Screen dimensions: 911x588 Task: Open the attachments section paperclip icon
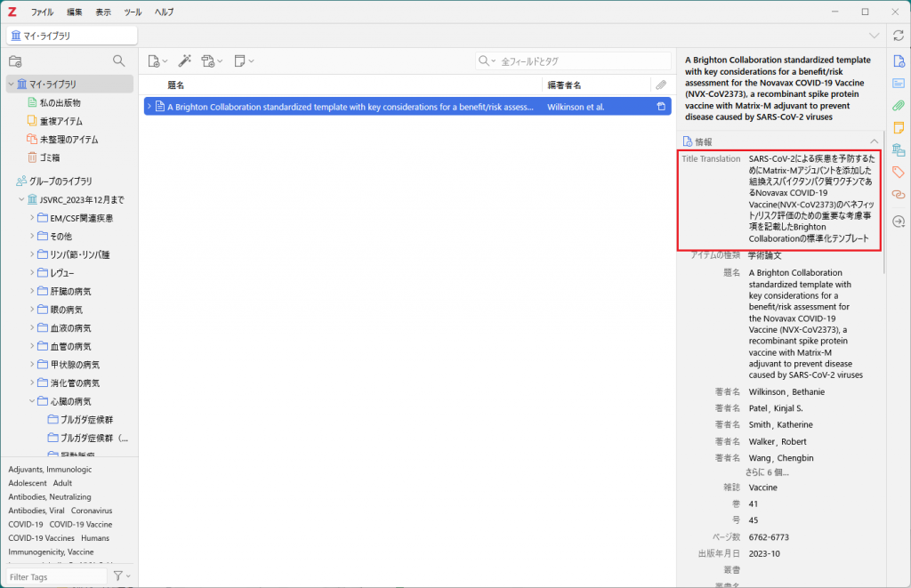tap(899, 105)
